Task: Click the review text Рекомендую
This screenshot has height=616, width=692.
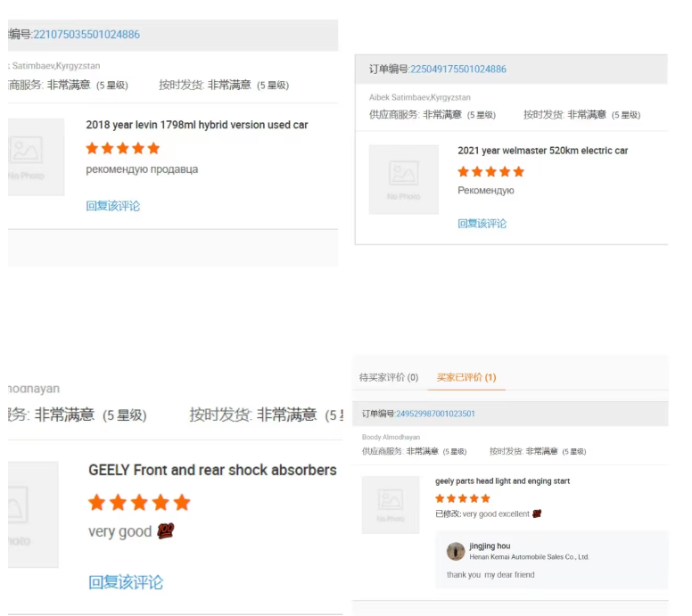Action: pyautogui.click(x=486, y=190)
